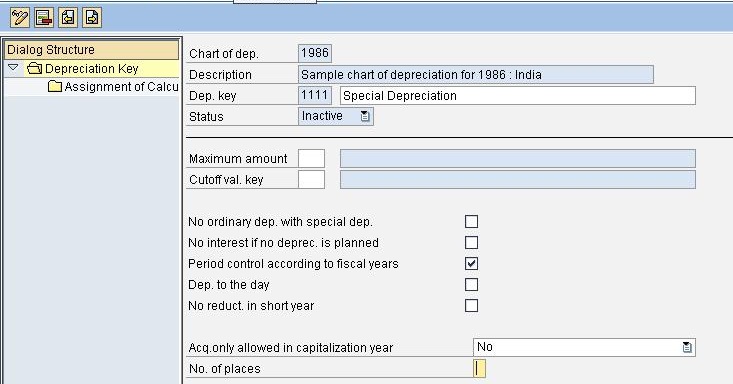Open the Status dropdown showing Inactive
The image size is (733, 384).
365,116
